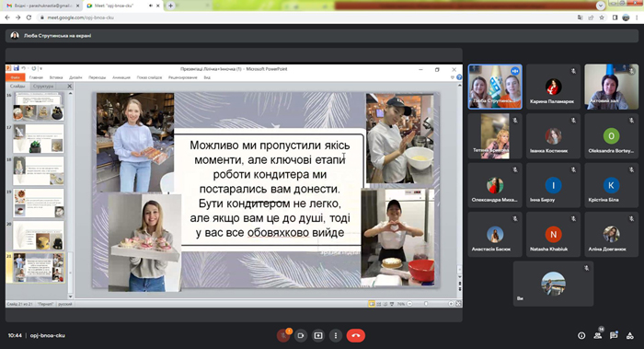The width and height of the screenshot is (644, 349).
Task: Open meeting details info icon
Action: [581, 335]
